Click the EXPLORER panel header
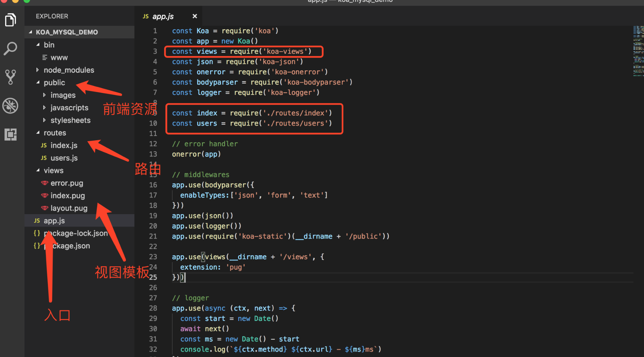The image size is (644, 357). point(52,16)
